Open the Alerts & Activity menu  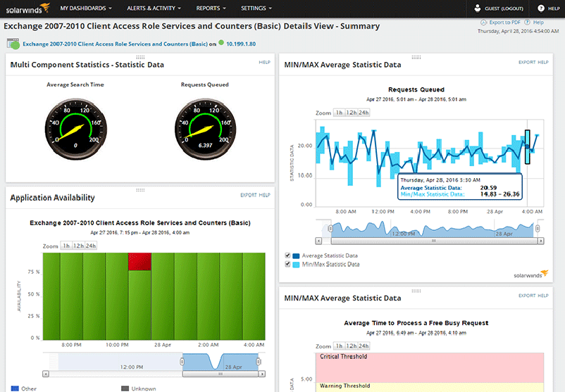pyautogui.click(x=154, y=8)
